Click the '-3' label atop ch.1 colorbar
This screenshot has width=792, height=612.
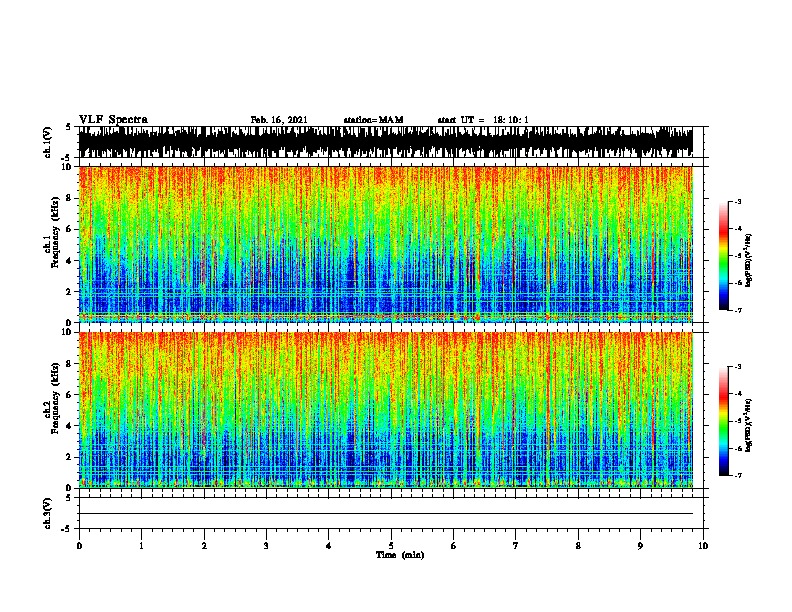pyautogui.click(x=737, y=201)
